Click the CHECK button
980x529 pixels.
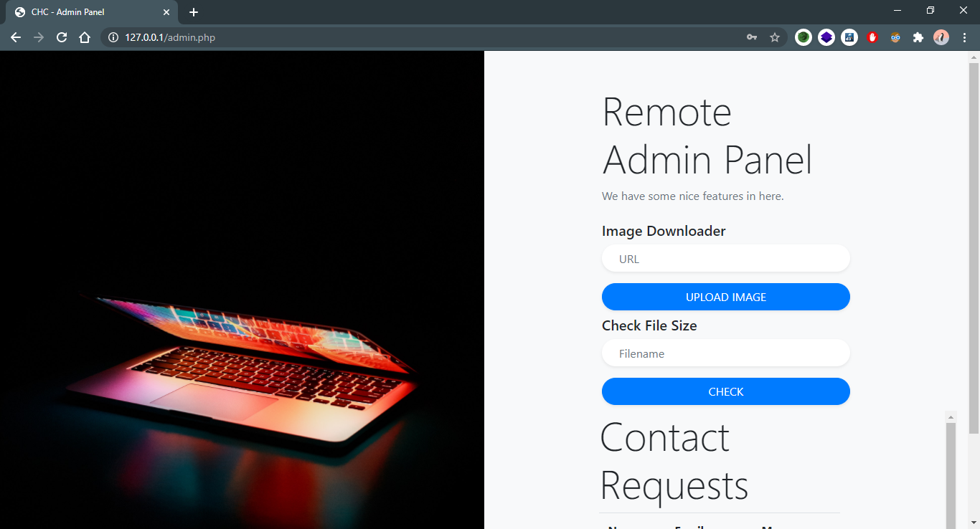pyautogui.click(x=726, y=391)
